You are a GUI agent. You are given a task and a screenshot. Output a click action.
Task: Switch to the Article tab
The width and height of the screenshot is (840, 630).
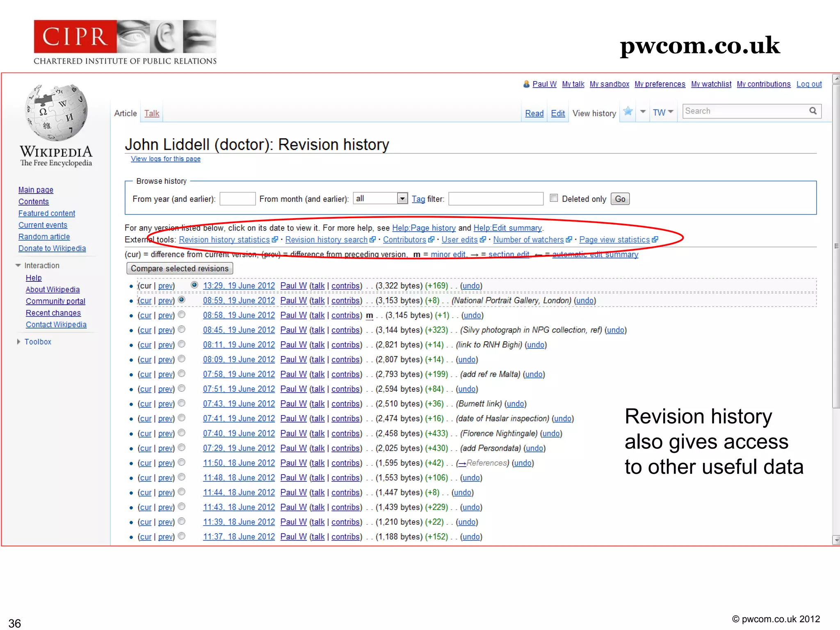tap(126, 113)
